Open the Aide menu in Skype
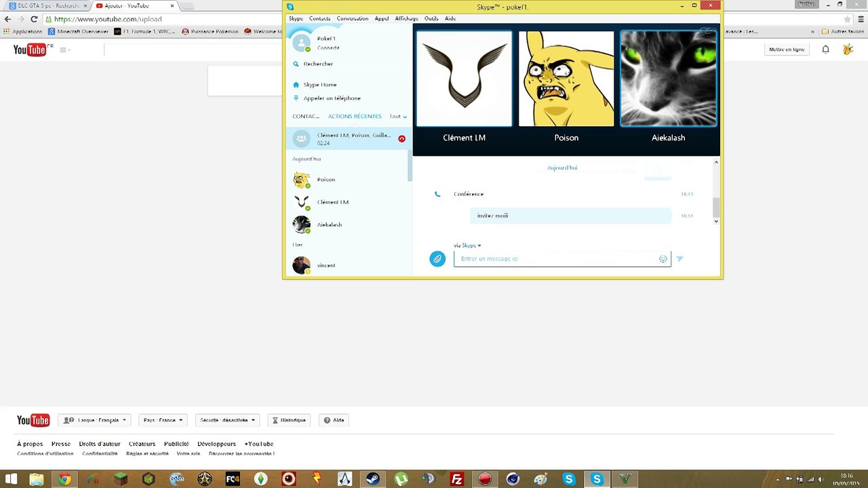Viewport: 868px width, 488px height. click(x=450, y=18)
